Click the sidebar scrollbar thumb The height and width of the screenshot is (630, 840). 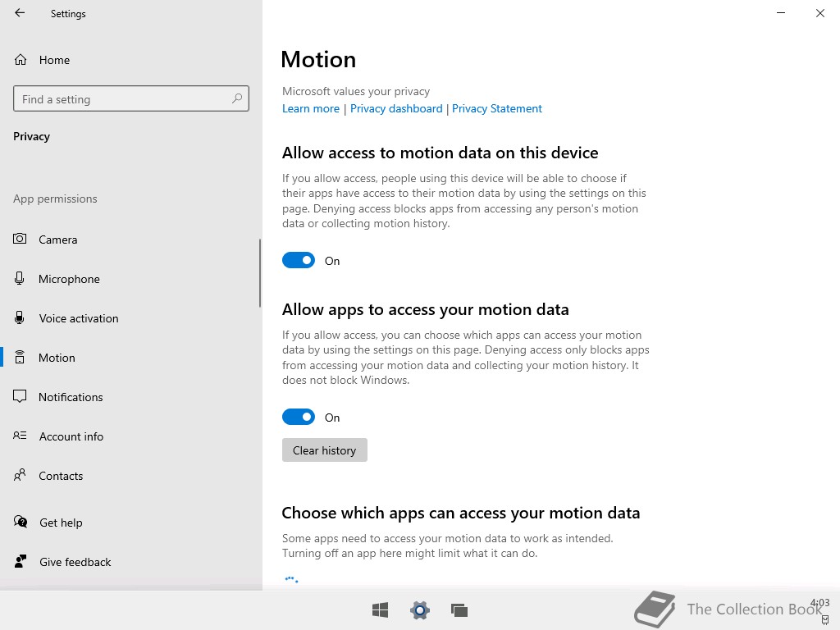[260, 273]
